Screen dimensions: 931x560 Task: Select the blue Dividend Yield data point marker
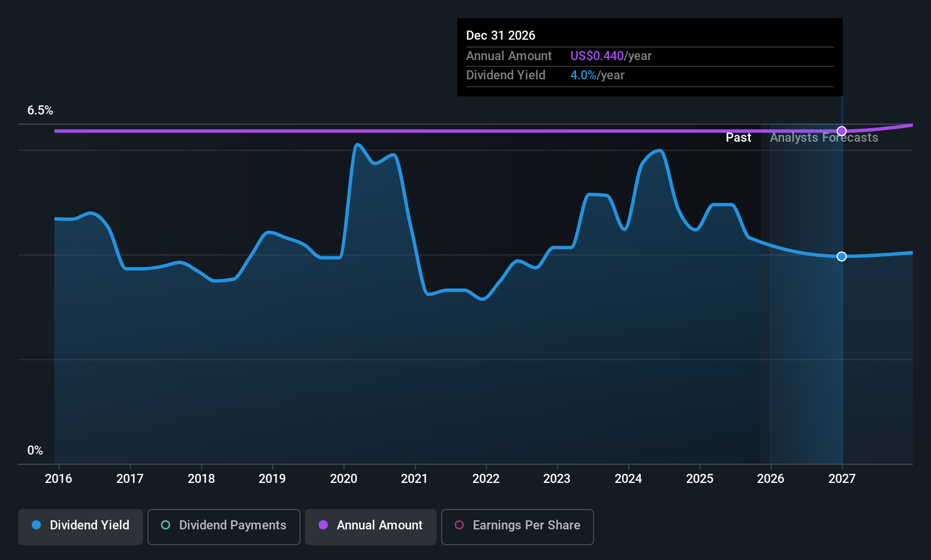(841, 257)
